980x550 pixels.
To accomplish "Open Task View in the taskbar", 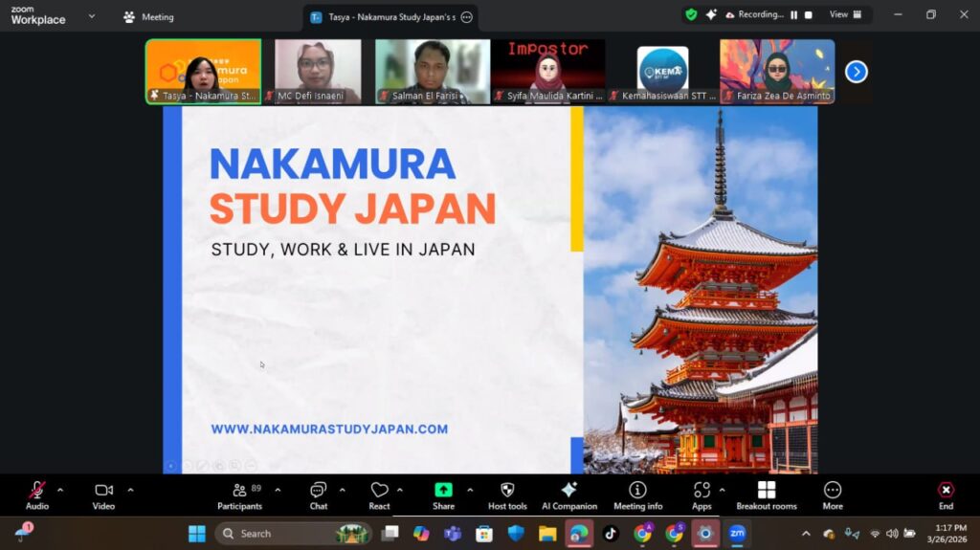I will click(390, 533).
